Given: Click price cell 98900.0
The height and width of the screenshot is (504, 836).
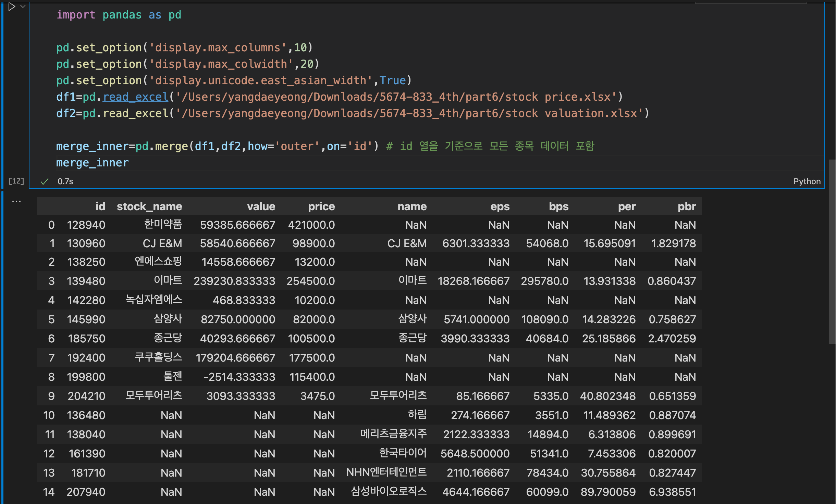Looking at the screenshot, I should pyautogui.click(x=313, y=243).
